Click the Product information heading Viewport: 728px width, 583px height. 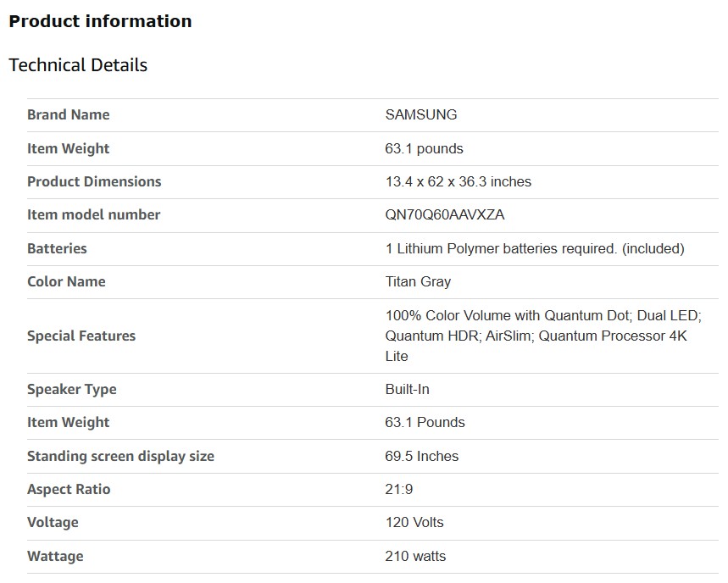click(x=100, y=21)
